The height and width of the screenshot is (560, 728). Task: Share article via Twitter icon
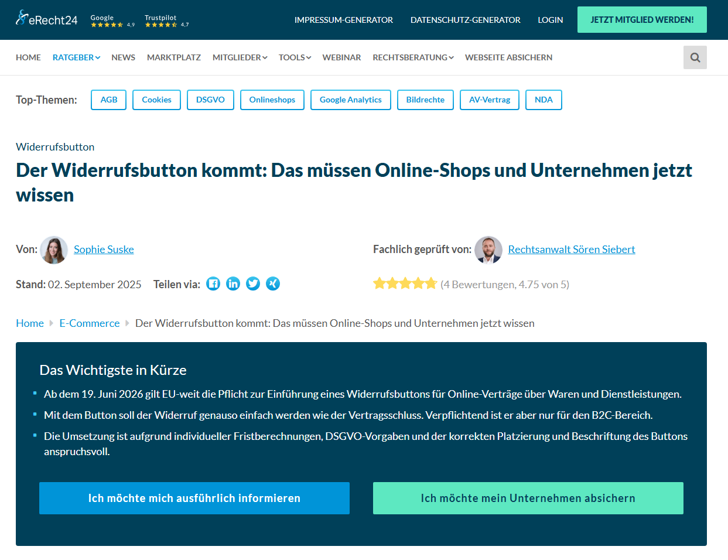tap(253, 284)
